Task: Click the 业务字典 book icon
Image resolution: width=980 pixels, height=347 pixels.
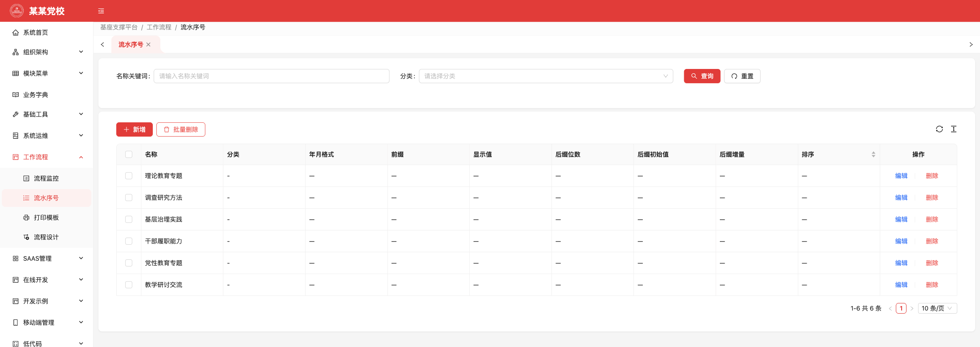Action: 16,95
